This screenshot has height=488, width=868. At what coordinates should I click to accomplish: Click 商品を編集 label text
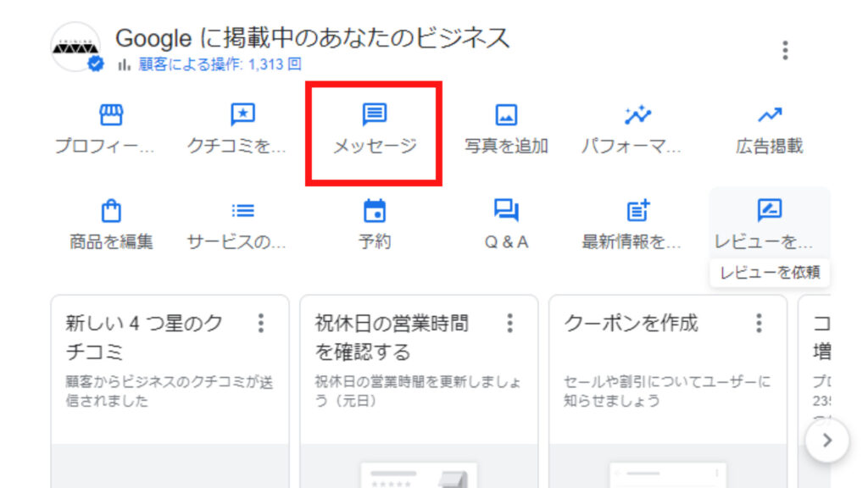pos(111,241)
